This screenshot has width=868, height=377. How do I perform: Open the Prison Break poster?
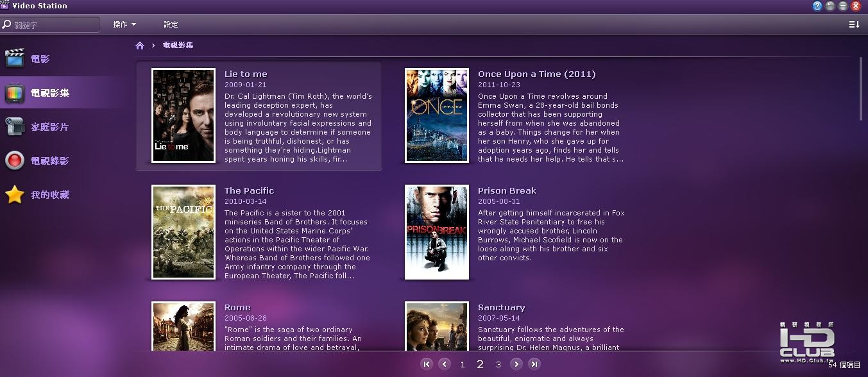coord(437,232)
